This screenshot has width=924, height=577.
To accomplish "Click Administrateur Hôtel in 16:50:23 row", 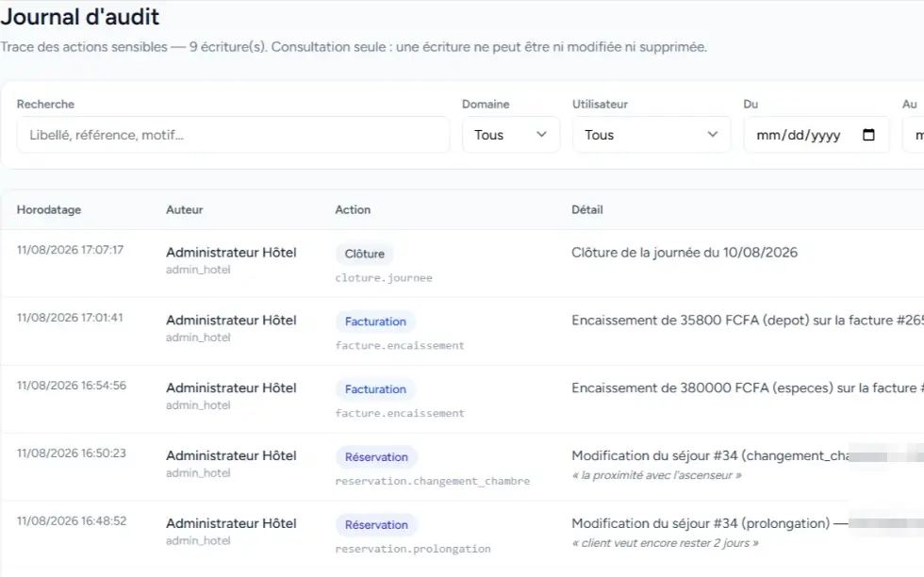I will click(231, 456).
